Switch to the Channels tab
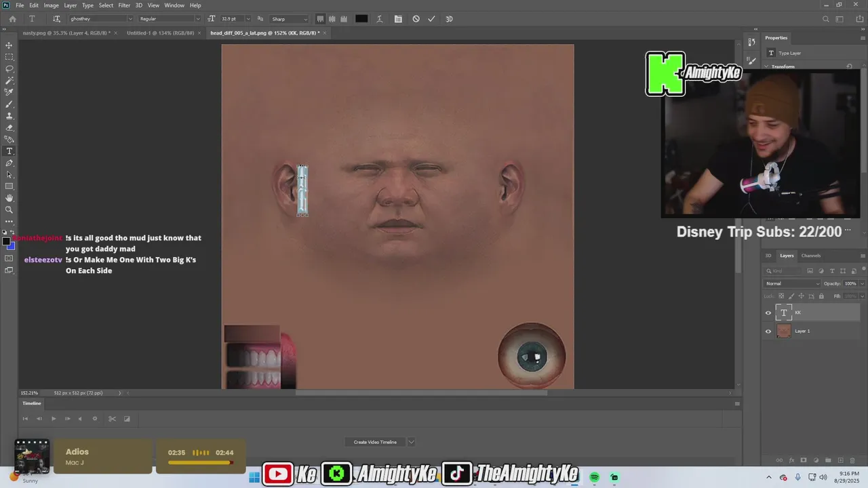 [x=811, y=256]
